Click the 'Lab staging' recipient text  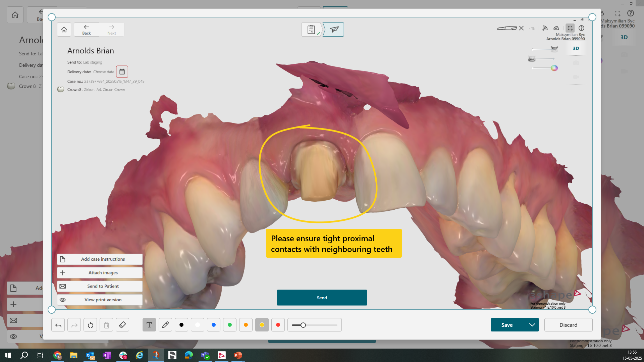click(x=93, y=62)
